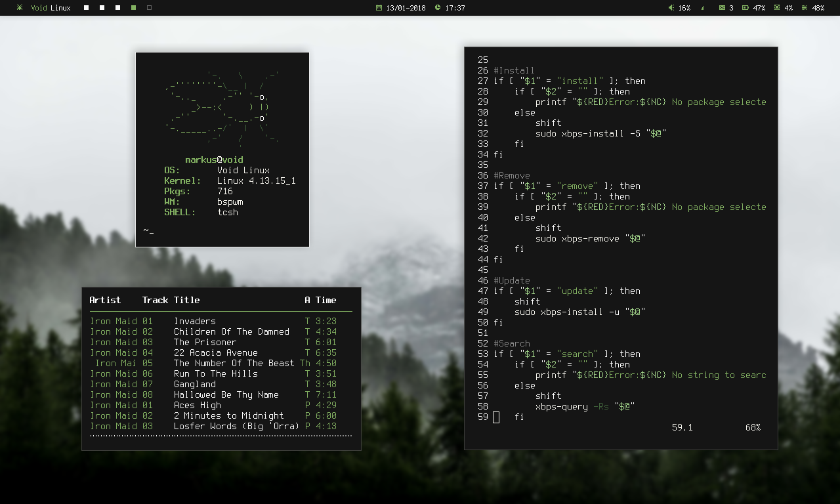Image resolution: width=840 pixels, height=504 pixels.
Task: Click the CPU usage chip icon
Action: click(777, 8)
